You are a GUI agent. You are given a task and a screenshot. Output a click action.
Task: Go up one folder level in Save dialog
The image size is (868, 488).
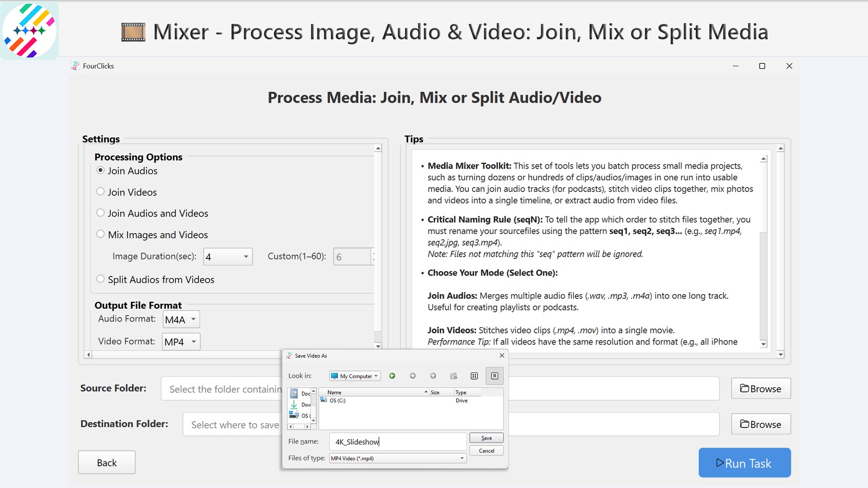pos(433,375)
